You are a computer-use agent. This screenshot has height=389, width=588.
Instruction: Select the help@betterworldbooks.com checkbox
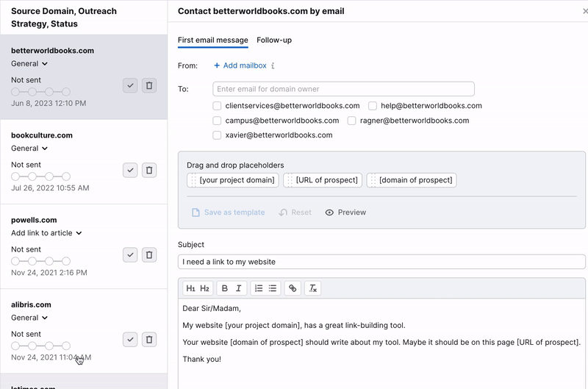(x=373, y=106)
